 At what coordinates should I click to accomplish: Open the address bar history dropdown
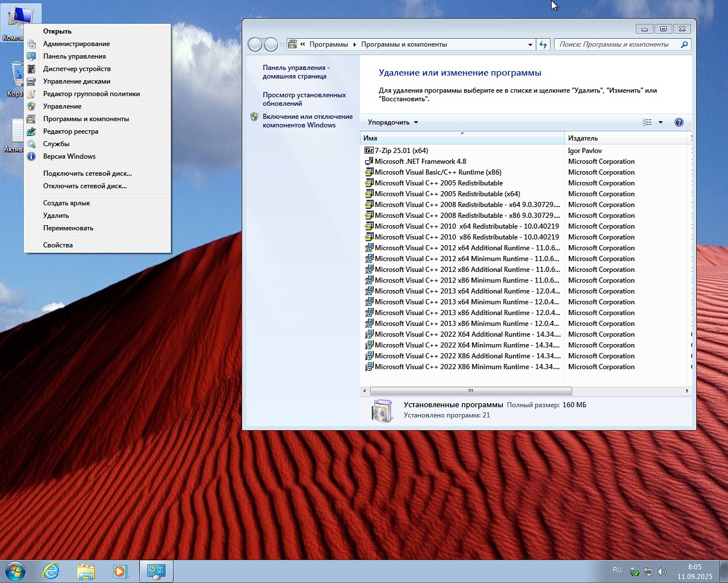[530, 44]
